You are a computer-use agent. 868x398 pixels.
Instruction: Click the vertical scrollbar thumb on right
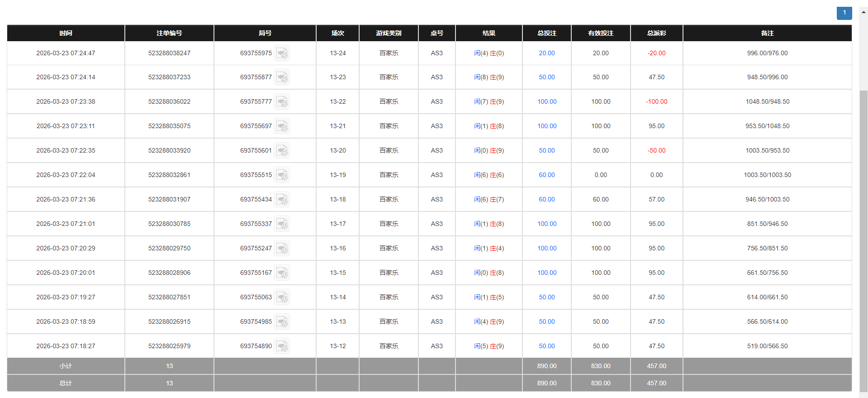point(863,235)
